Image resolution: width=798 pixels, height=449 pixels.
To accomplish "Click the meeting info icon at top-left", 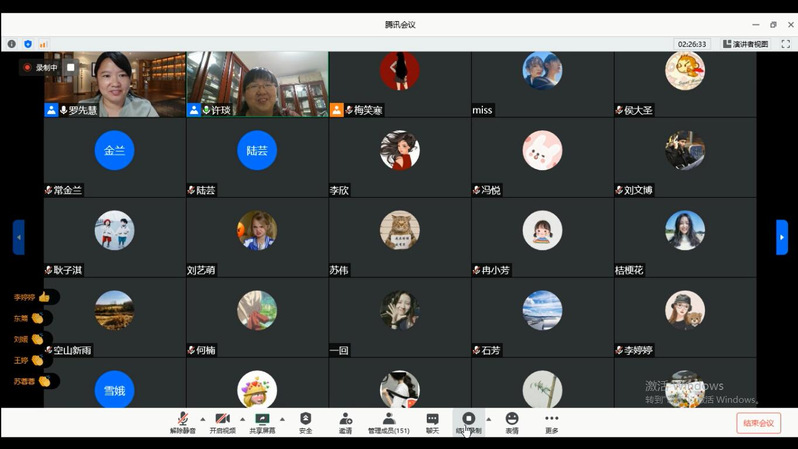I will coord(12,44).
